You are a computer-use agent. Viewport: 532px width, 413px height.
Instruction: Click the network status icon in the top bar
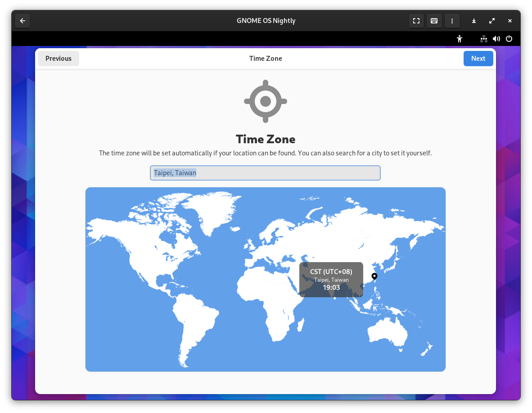484,39
